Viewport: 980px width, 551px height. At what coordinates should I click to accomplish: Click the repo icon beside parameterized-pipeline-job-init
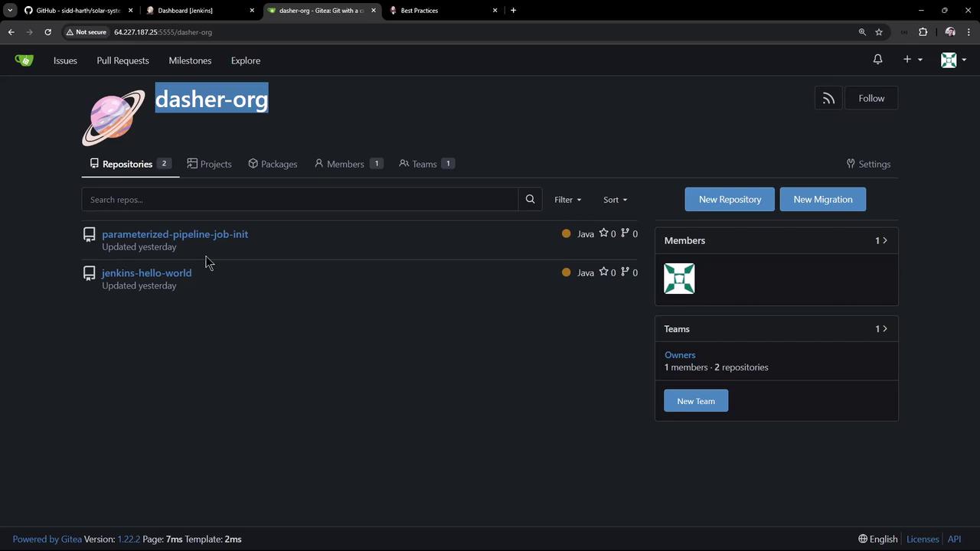pos(90,234)
